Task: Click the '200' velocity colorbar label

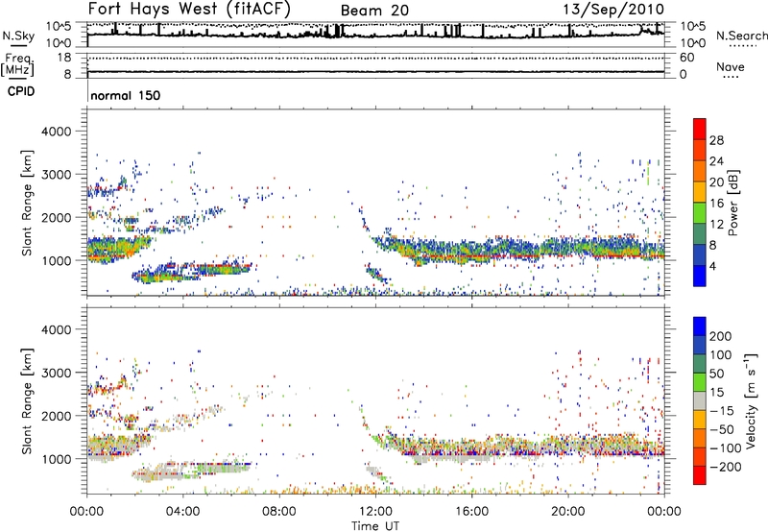Action: 721,336
